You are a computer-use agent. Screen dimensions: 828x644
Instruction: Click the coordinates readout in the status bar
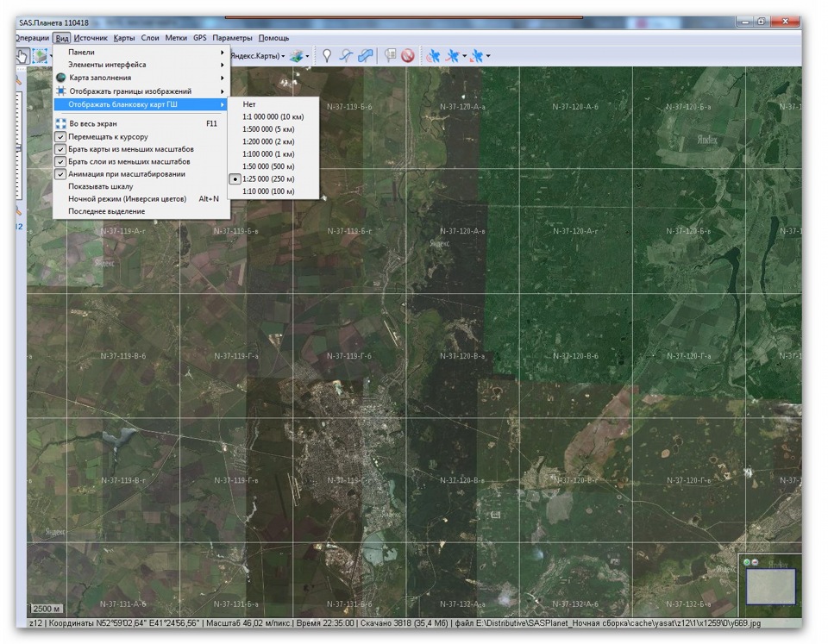[x=124, y=623]
